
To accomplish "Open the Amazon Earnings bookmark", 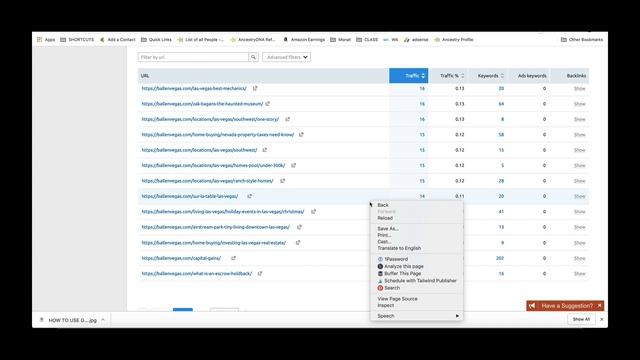I will (304, 40).
